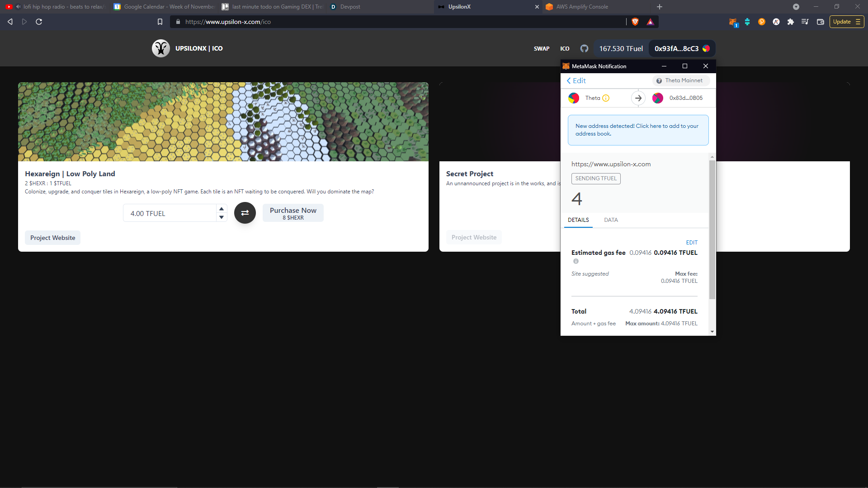Open the MetaMask fox extension icon
Image resolution: width=868 pixels, height=488 pixels.
tap(733, 22)
